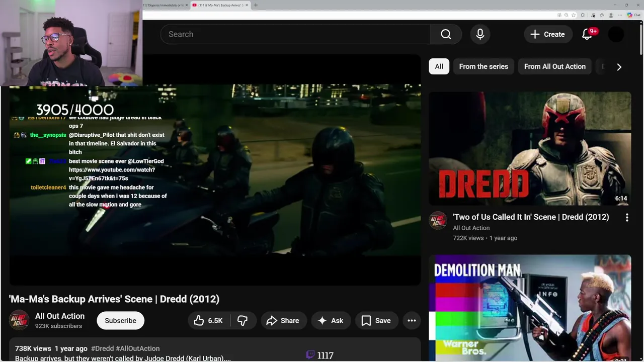
Task: Open the browser profile icon
Action: [611, 15]
